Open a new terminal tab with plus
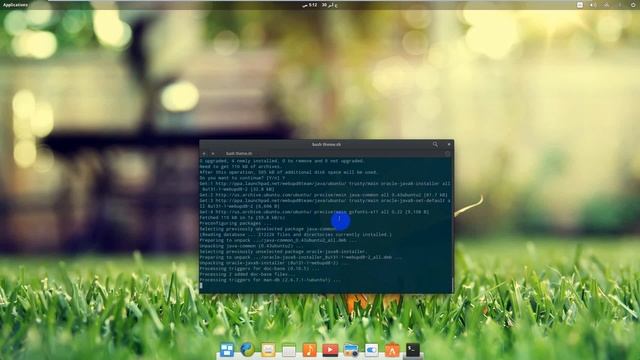The height and width of the screenshot is (360, 640). click(204, 153)
